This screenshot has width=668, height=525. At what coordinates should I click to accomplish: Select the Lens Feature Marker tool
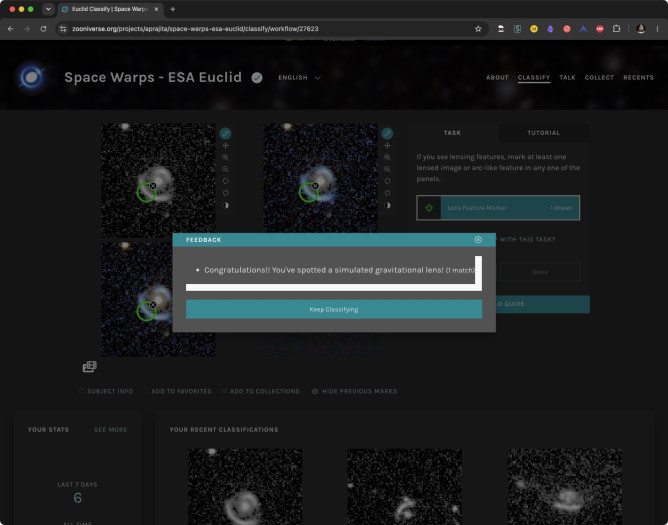click(x=498, y=208)
